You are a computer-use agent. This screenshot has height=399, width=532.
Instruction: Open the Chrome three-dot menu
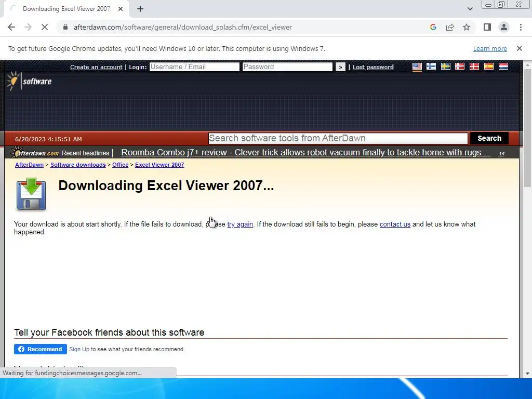521,27
